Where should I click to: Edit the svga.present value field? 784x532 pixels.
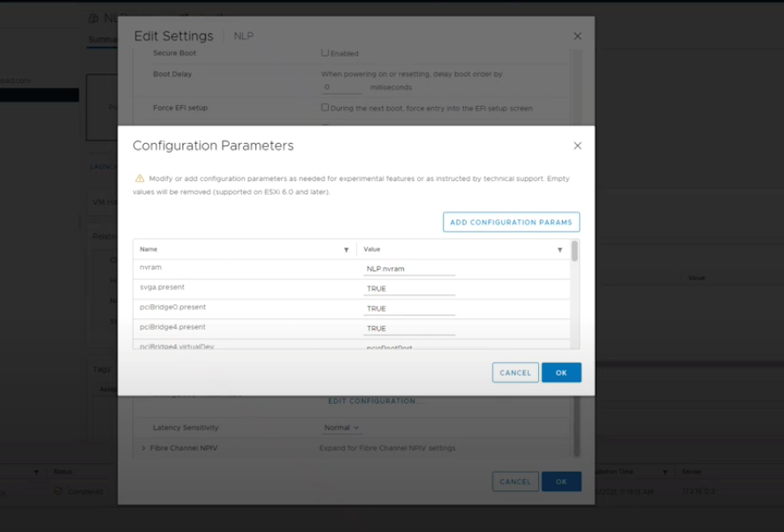409,289
